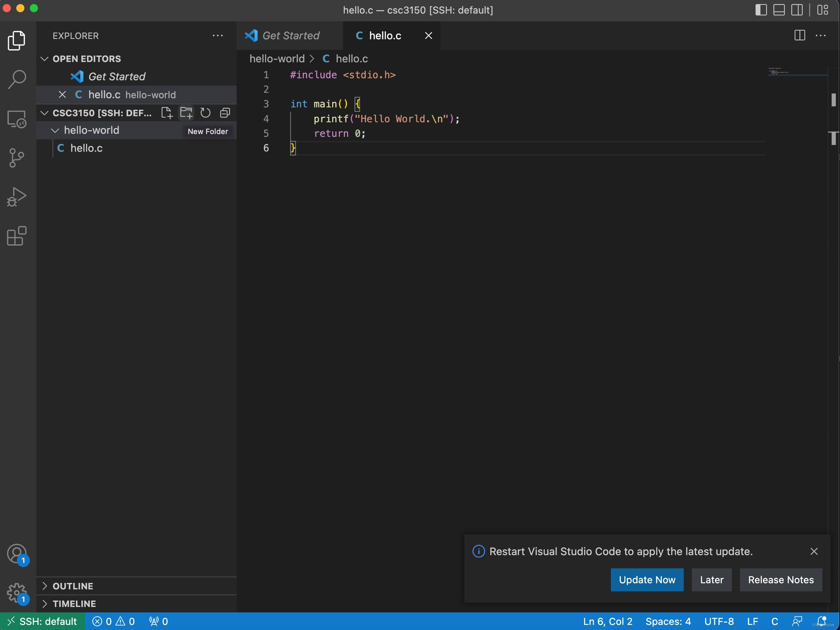Image resolution: width=840 pixels, height=630 pixels.
Task: Click the New File icon in explorer
Action: pyautogui.click(x=167, y=113)
